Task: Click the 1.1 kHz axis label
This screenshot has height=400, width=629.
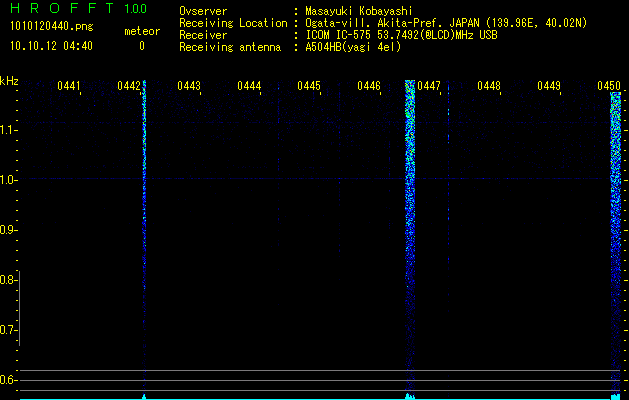Action: tap(8, 130)
